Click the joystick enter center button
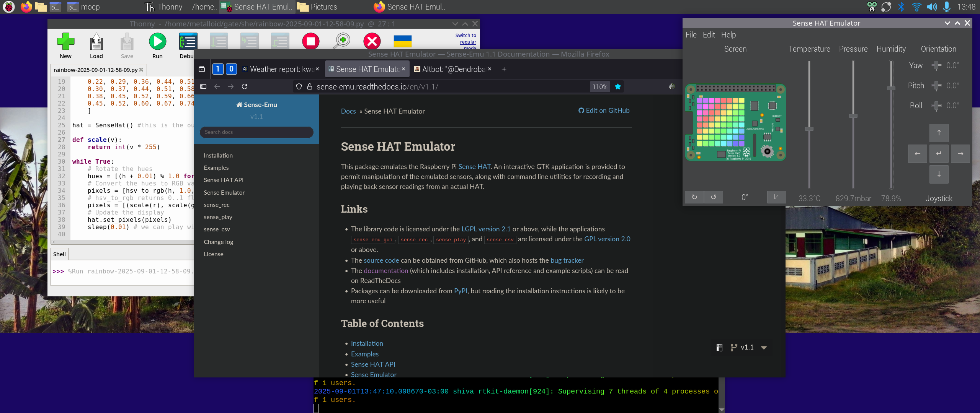Viewport: 980px width, 413px height. (x=939, y=154)
